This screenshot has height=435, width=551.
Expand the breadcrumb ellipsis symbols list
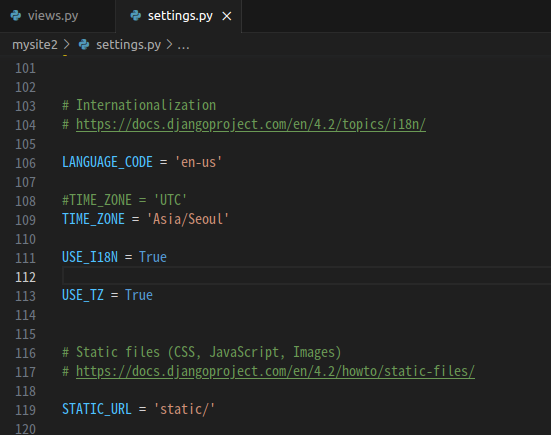[183, 45]
